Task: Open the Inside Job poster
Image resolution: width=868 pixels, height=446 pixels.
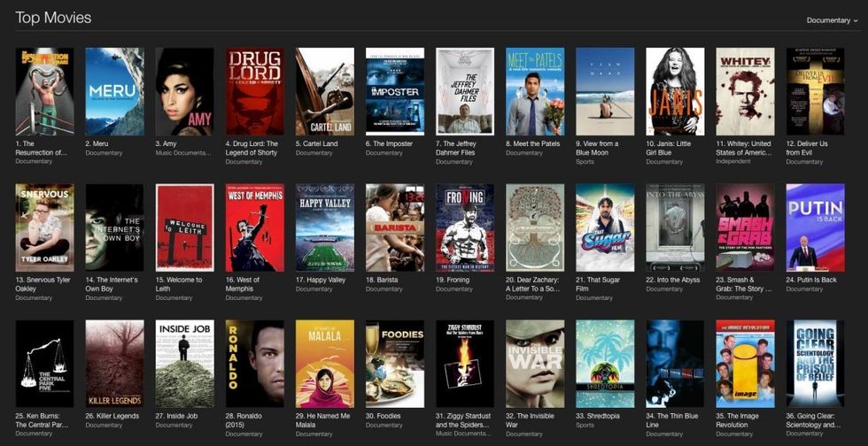Action: click(184, 364)
